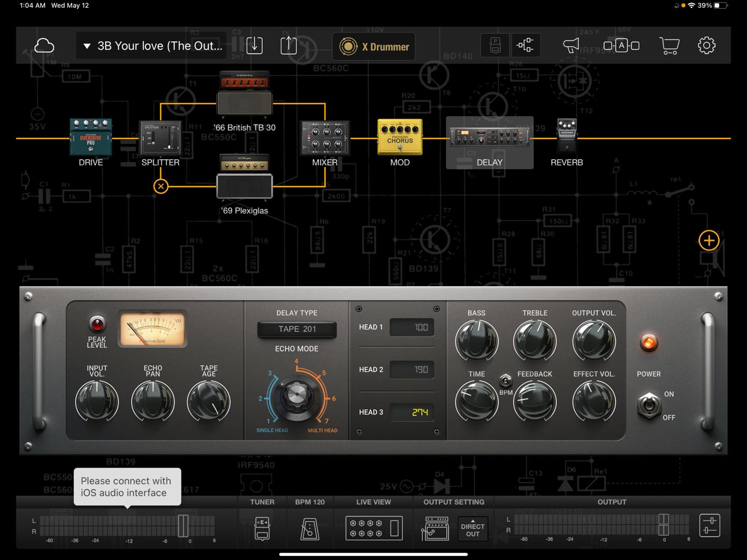
Task: Select the DELAY rack unit
Action: point(490,143)
